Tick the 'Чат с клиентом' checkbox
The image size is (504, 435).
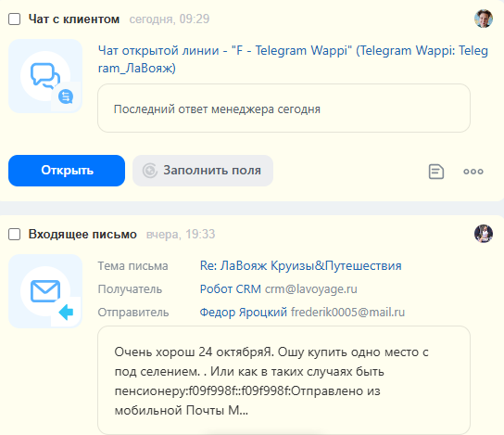(x=15, y=19)
